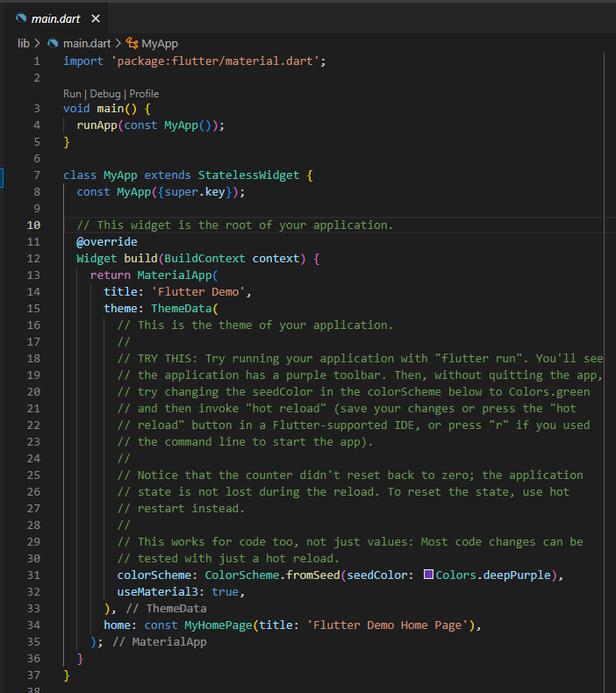
Task: Close the main.dart editor tab
Action: 96,18
